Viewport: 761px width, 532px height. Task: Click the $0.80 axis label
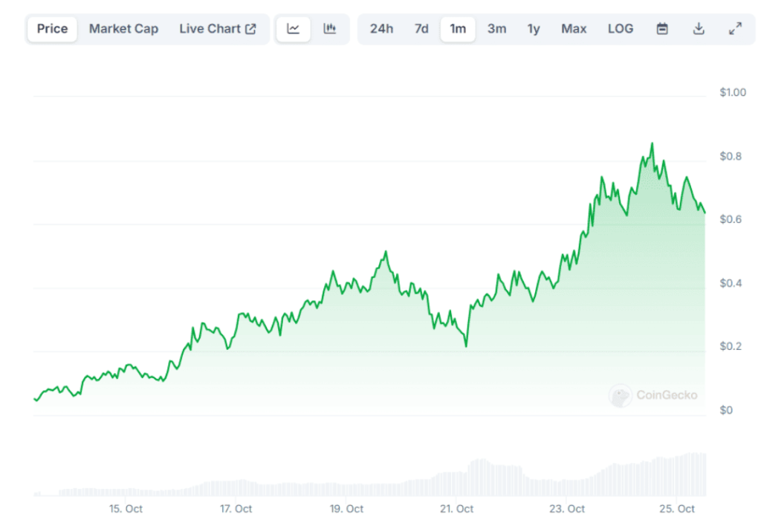(x=731, y=155)
